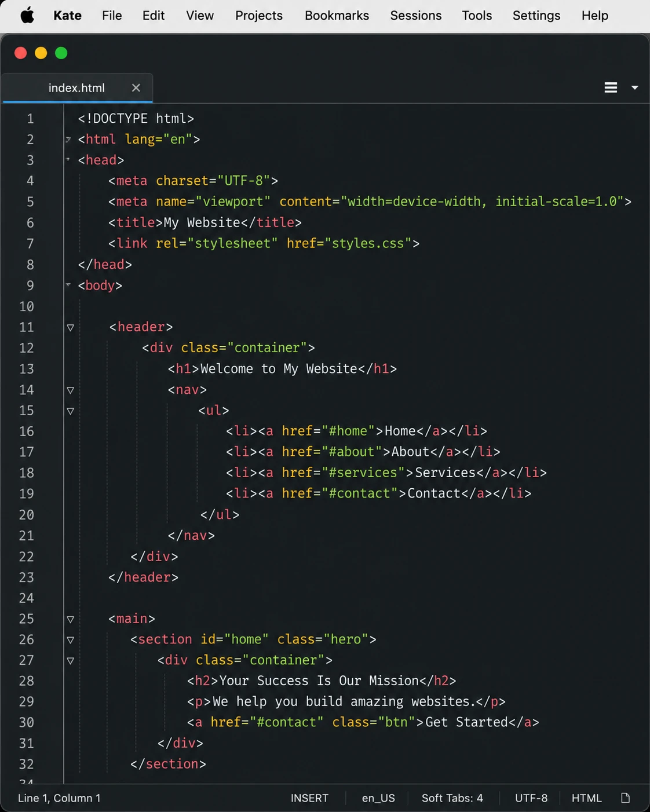
Task: Click "UTF-8" charset value on line 4
Action: point(244,181)
